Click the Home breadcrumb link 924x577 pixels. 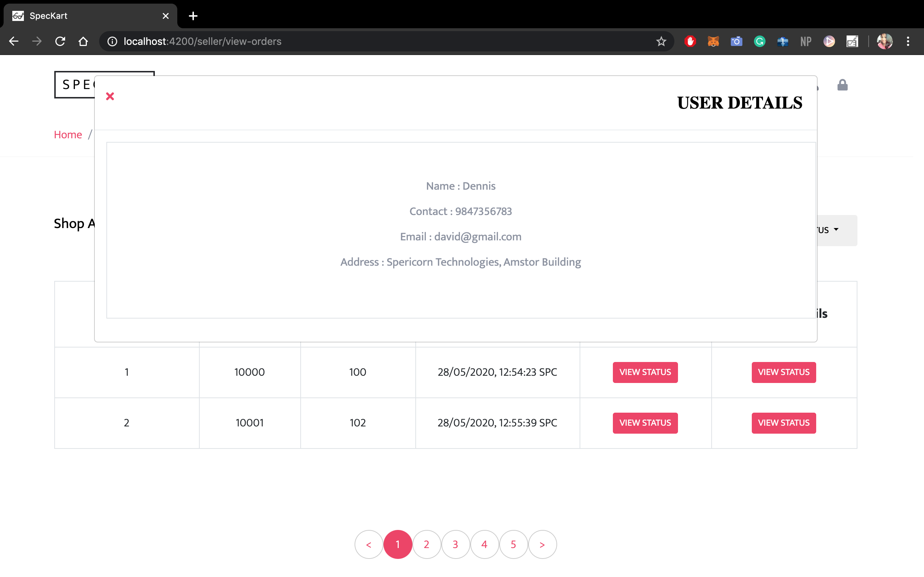(68, 135)
